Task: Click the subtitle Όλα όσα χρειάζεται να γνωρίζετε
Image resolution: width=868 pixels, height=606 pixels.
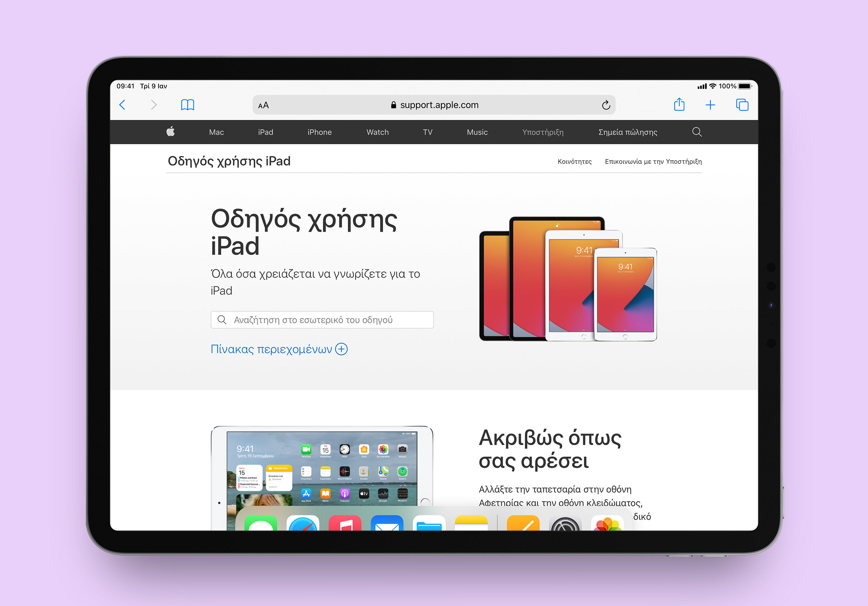Action: (x=315, y=282)
